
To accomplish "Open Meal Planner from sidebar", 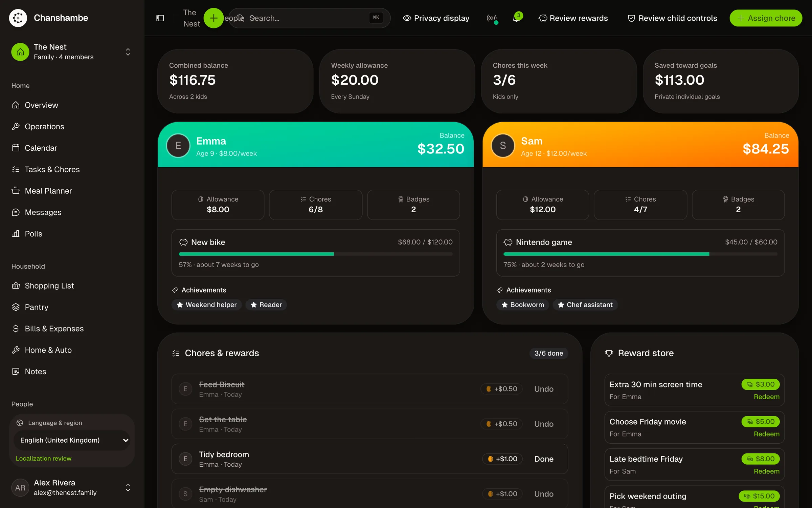I will [72, 191].
